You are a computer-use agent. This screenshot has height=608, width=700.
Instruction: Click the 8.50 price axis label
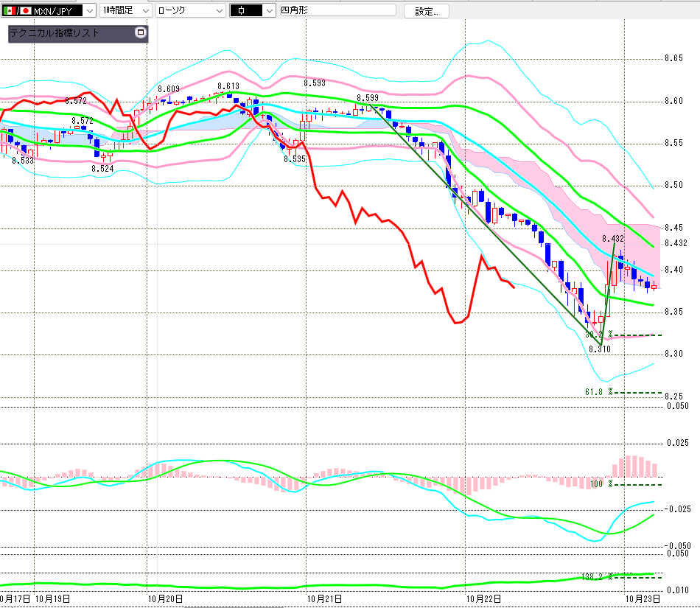point(673,185)
